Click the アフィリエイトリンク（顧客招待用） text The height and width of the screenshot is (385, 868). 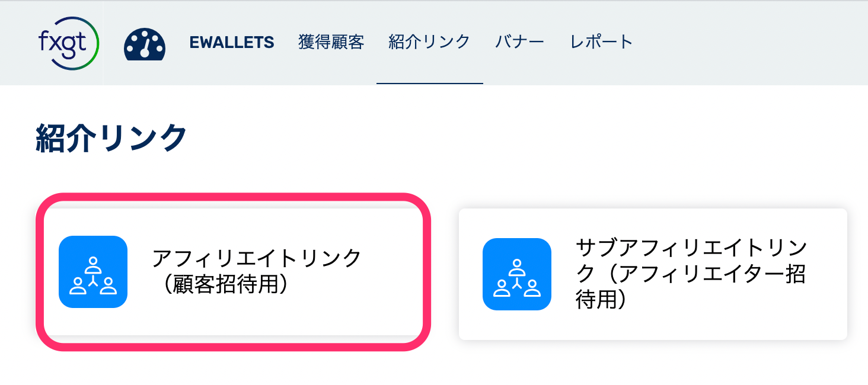pos(257,271)
